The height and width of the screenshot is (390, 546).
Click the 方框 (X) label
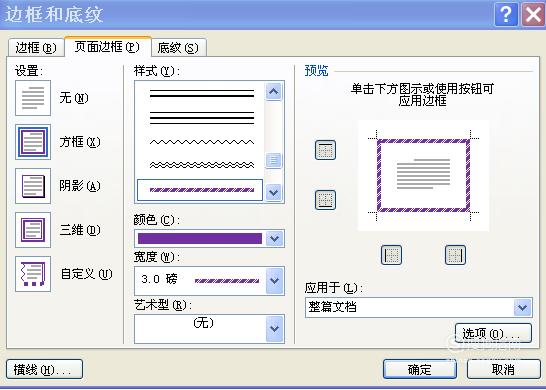80,142
